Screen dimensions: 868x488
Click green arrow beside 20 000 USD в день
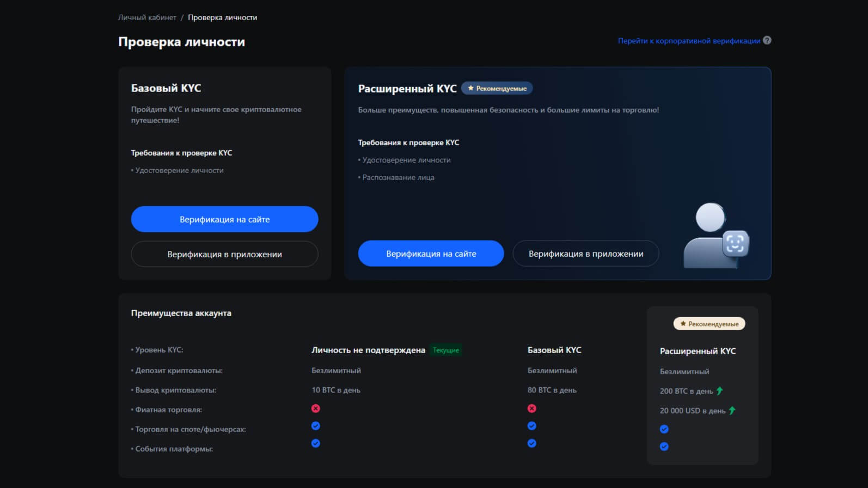tap(732, 411)
